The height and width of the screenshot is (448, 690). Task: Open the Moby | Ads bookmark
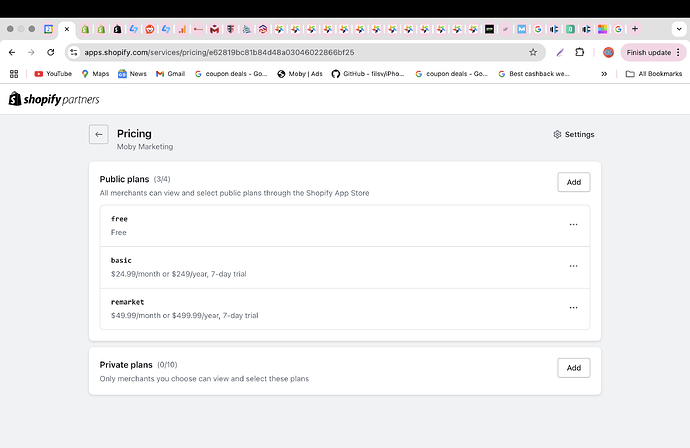pyautogui.click(x=300, y=74)
